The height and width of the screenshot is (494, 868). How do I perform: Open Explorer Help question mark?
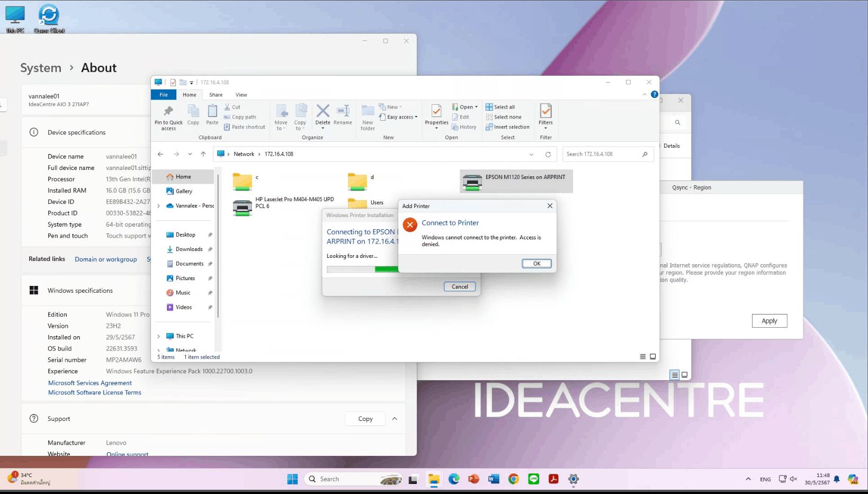coord(655,94)
